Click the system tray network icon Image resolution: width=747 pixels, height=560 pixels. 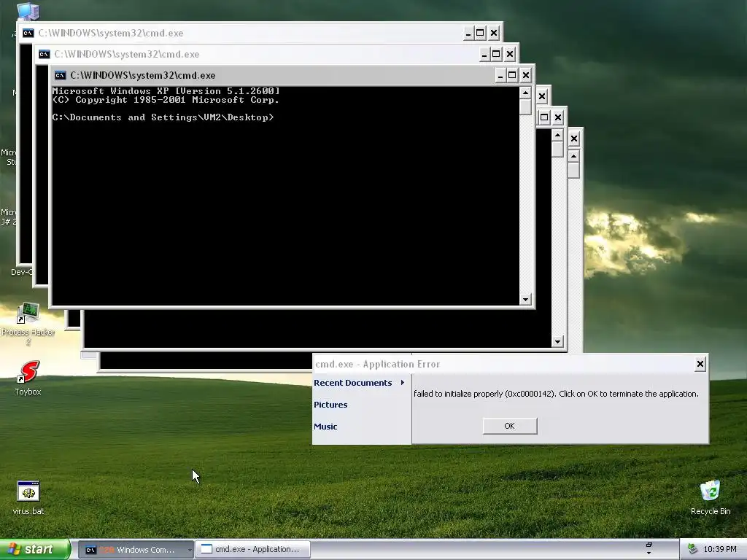click(x=693, y=550)
